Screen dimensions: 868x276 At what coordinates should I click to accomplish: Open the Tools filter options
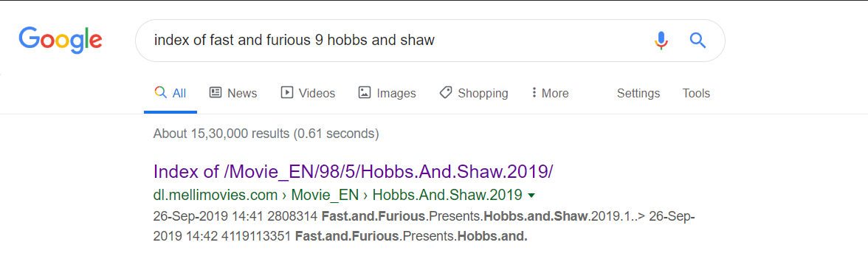(696, 93)
